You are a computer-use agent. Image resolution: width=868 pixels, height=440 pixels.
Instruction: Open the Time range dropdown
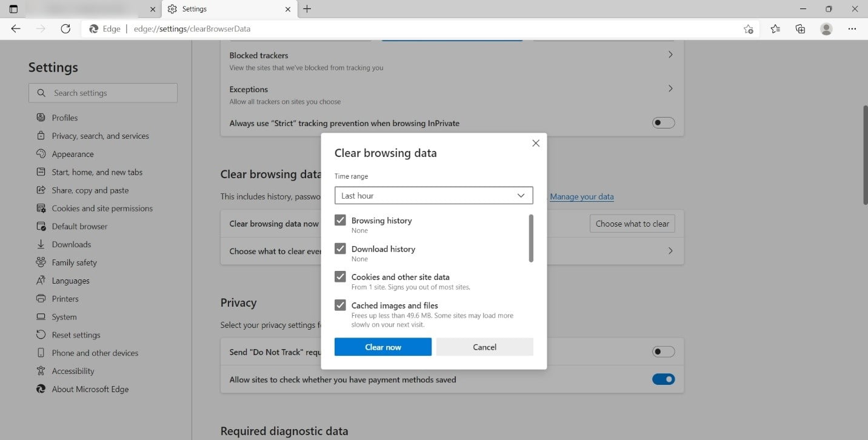tap(433, 195)
